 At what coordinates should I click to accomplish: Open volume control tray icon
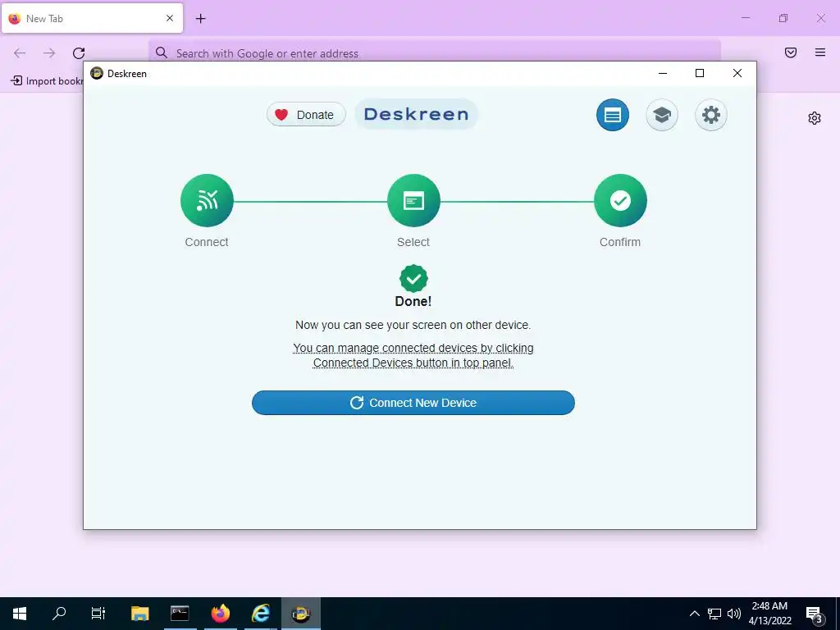pyautogui.click(x=734, y=614)
